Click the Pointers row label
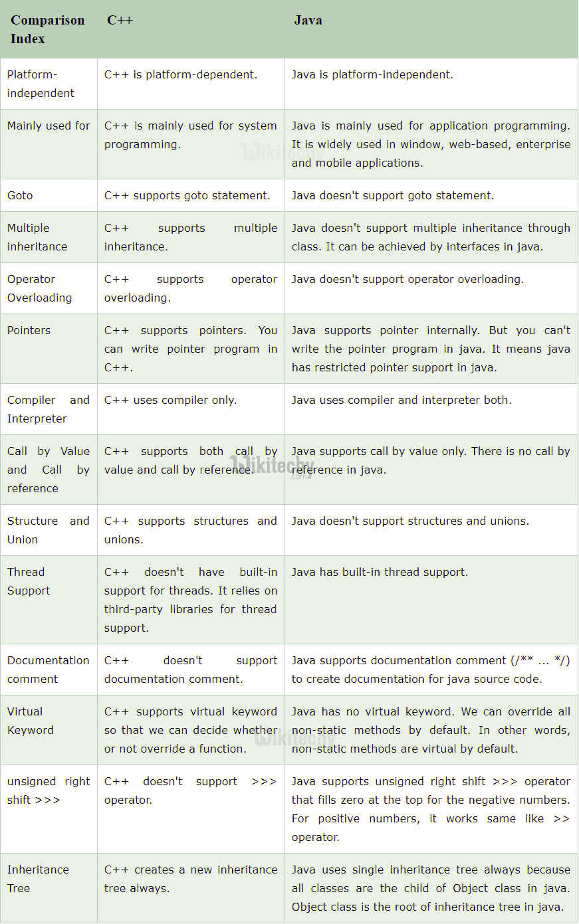 tap(29, 330)
